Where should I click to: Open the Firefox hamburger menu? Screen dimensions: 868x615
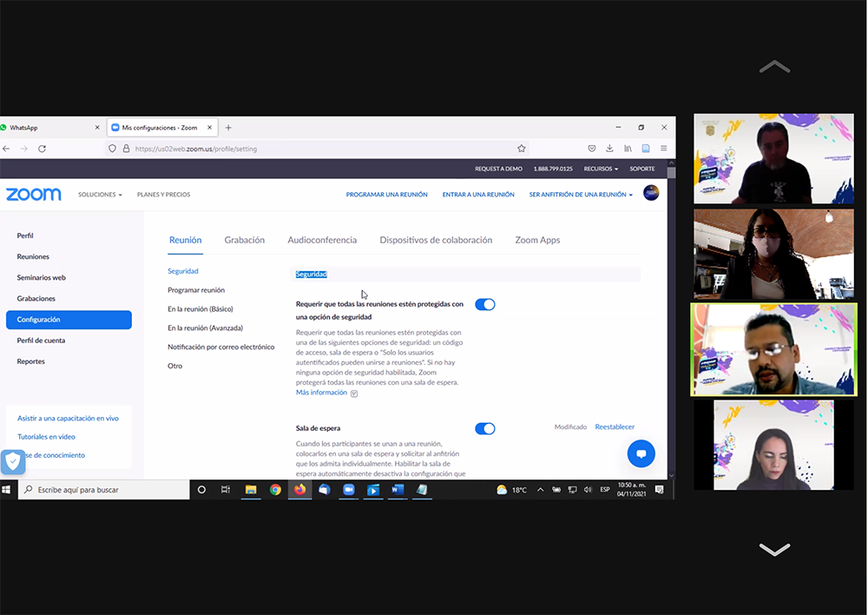(663, 149)
